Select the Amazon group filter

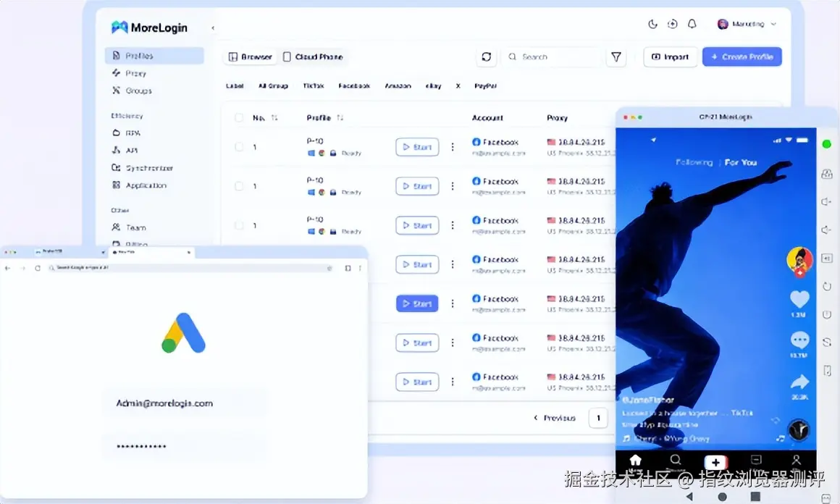coord(398,85)
